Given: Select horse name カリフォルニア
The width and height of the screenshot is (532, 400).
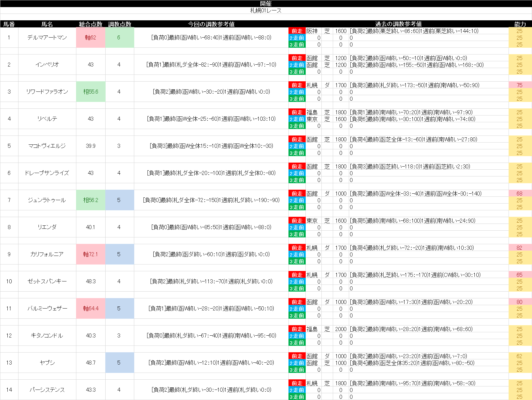Looking at the screenshot, I should [x=47, y=254].
